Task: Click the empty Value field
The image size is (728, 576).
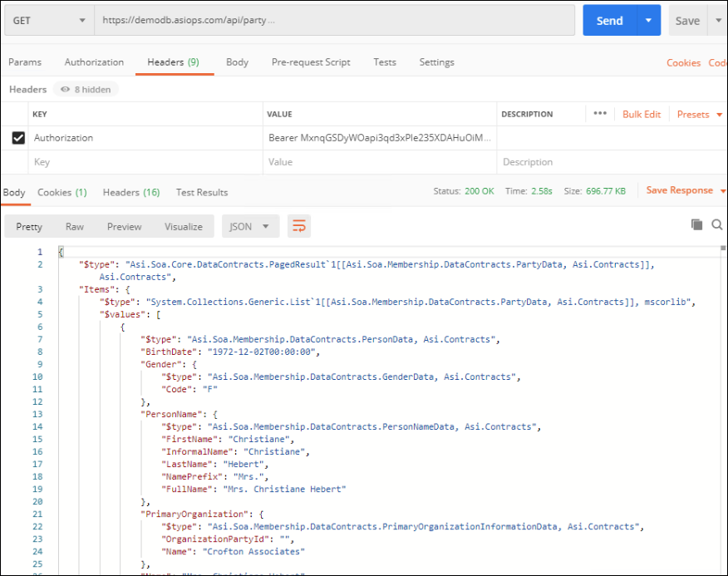Action: click(x=380, y=162)
